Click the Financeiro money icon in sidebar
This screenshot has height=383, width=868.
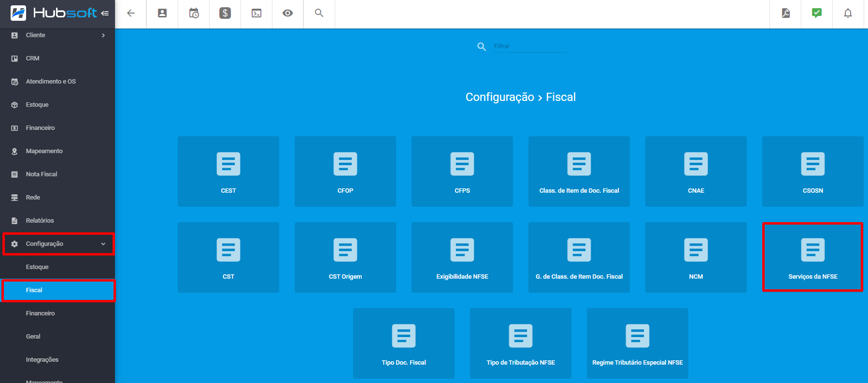tap(14, 128)
